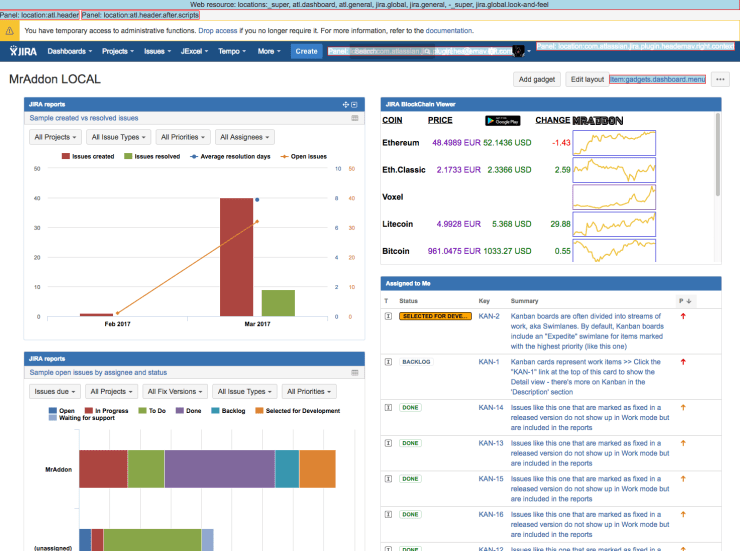
Task: Open the All Assignees dropdown
Action: 244,137
